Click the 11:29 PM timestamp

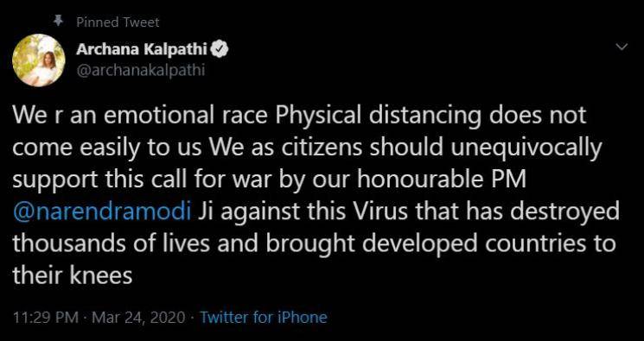(46, 317)
